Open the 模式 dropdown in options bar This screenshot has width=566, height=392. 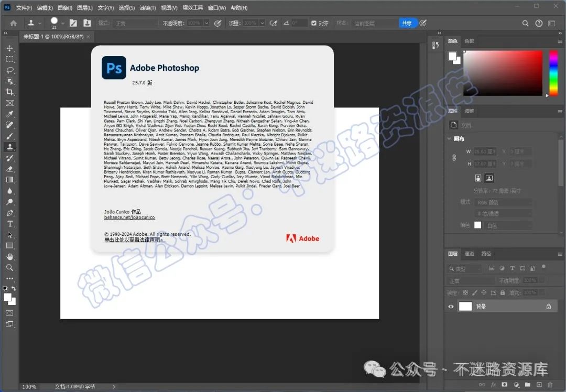[x=135, y=23]
